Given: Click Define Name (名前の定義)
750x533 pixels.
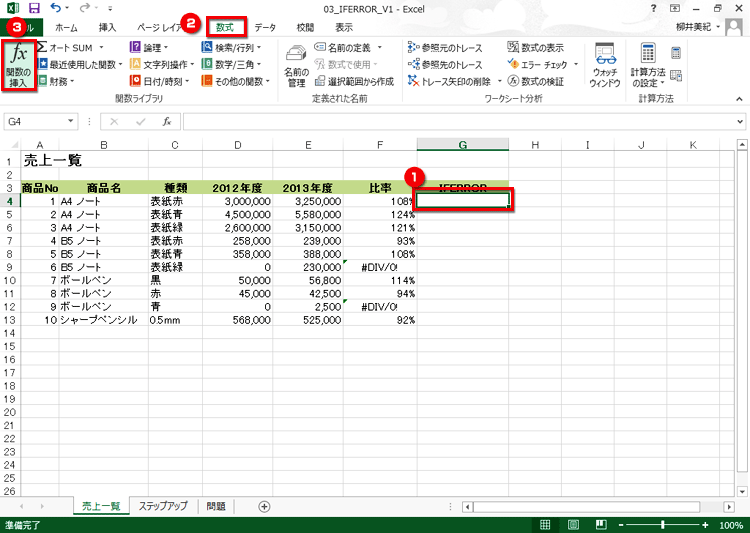Looking at the screenshot, I should (348, 47).
